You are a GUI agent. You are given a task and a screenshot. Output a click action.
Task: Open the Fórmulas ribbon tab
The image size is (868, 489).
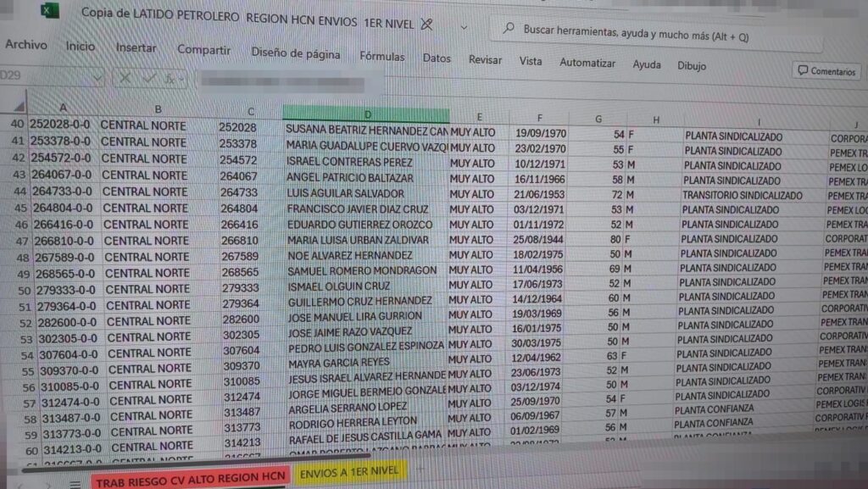(381, 57)
